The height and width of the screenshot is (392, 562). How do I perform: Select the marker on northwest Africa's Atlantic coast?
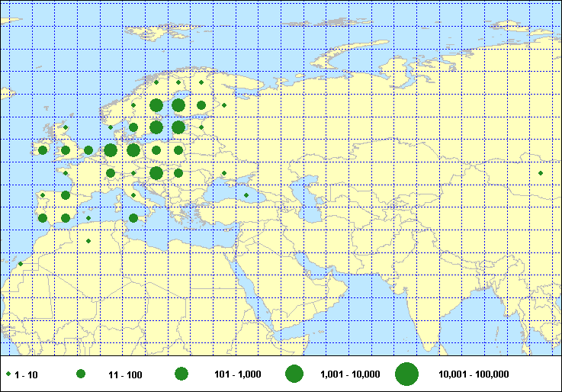[21, 264]
